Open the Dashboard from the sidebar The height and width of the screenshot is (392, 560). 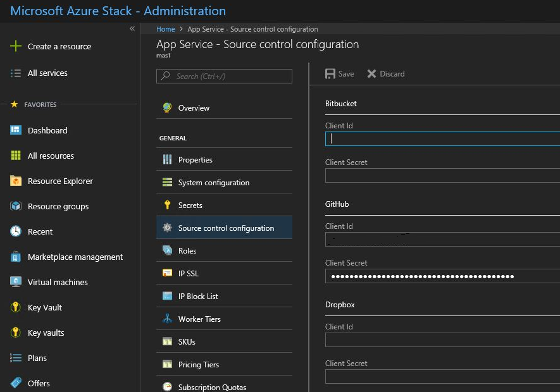[47, 130]
